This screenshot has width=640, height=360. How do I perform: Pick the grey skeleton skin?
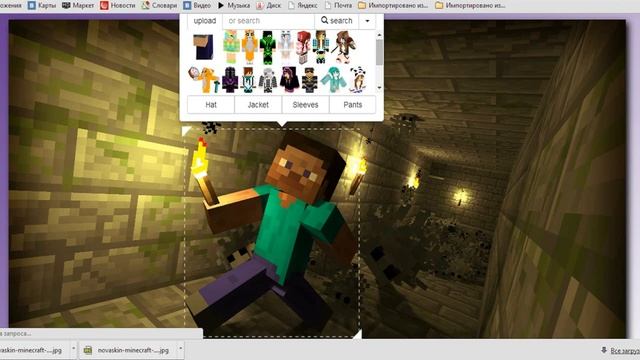(x=268, y=80)
